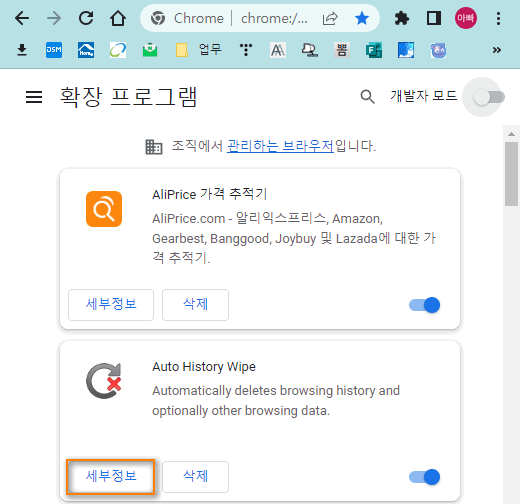Toggle the bookmark star
Image resolution: width=520 pixels, height=504 pixels.
pos(362,18)
